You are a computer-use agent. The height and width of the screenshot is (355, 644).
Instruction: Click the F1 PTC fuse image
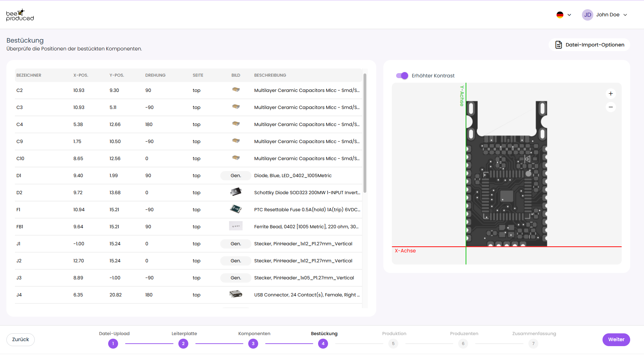236,209
